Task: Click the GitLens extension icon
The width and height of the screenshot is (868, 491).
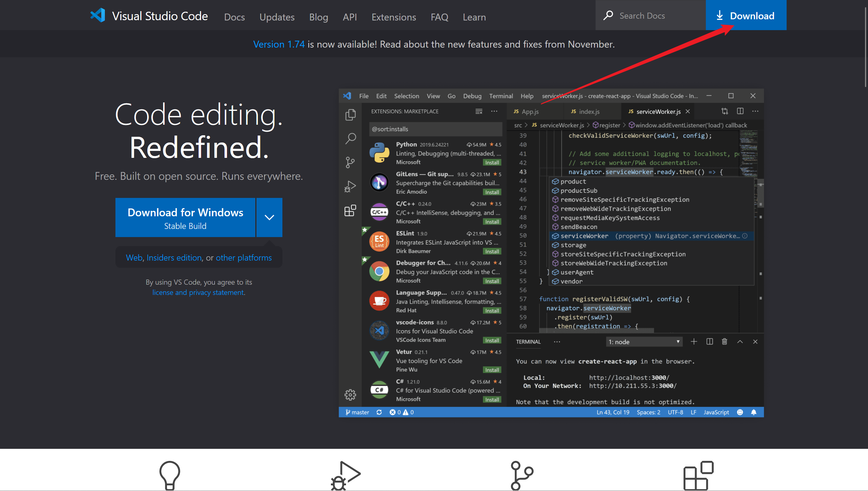Action: (x=379, y=183)
